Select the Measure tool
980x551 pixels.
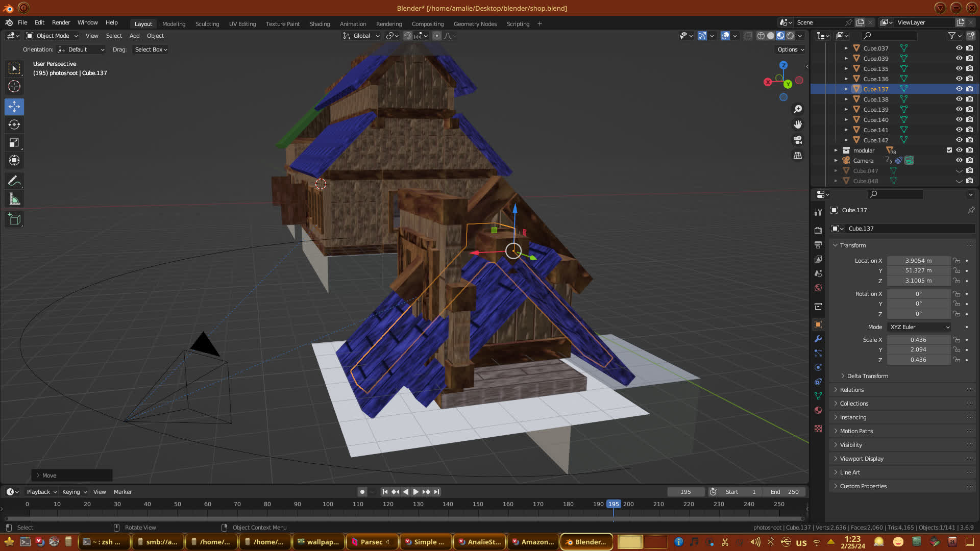click(x=14, y=199)
